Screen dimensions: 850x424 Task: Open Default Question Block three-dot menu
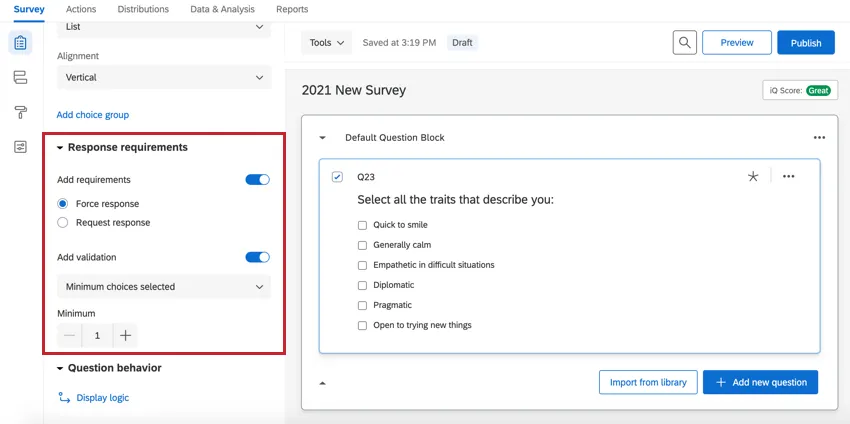tap(819, 138)
